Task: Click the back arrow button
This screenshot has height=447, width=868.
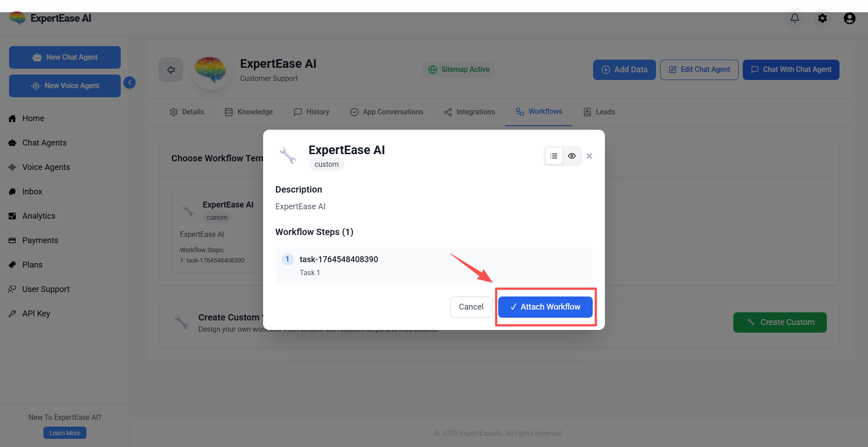Action: [x=171, y=70]
